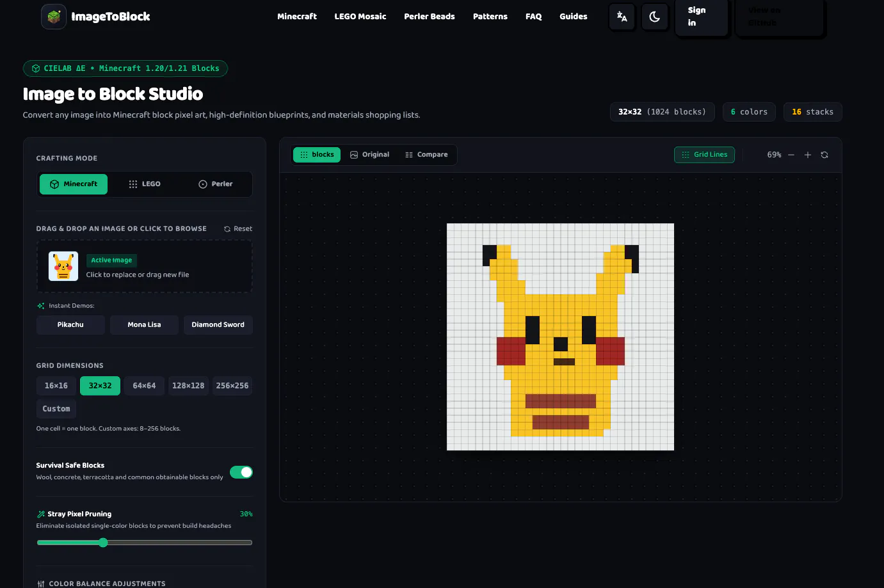Viewport: 884px width, 588px height.
Task: Open the Guides page
Action: click(574, 17)
